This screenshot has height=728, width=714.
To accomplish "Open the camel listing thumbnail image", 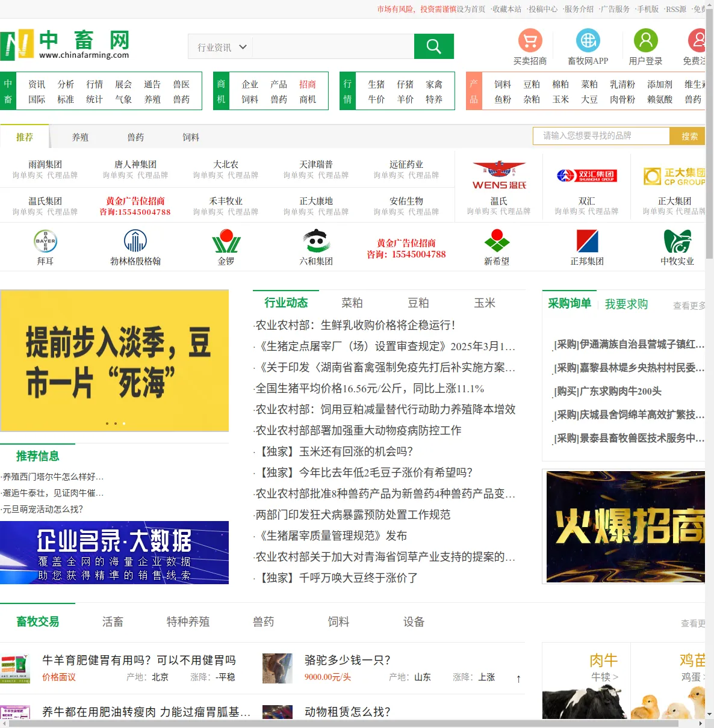I will point(278,668).
